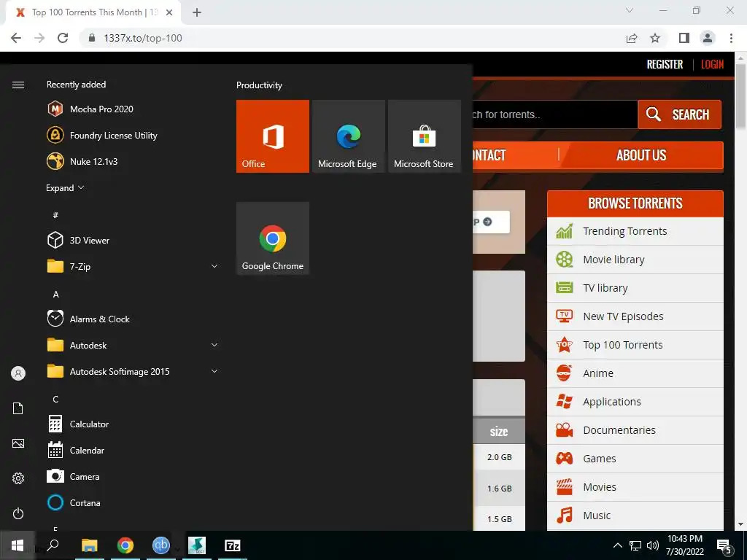Jump to letter C app section

pyautogui.click(x=55, y=399)
